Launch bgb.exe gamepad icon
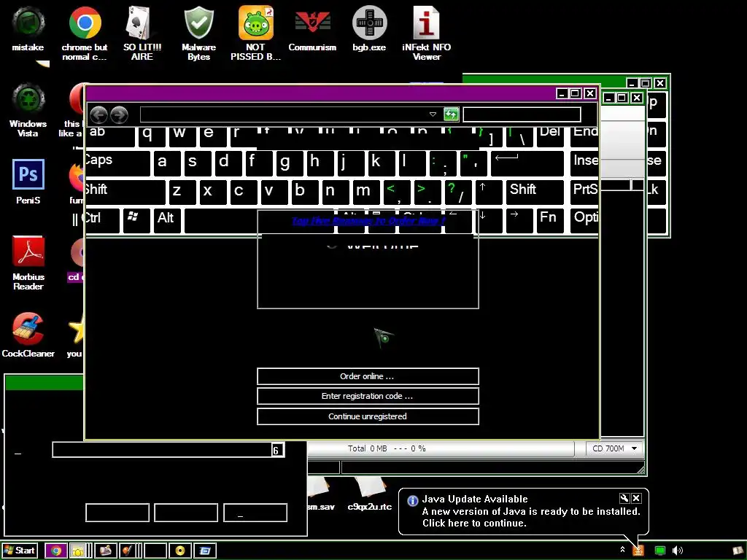Viewport: 747px width, 560px height. [x=369, y=28]
